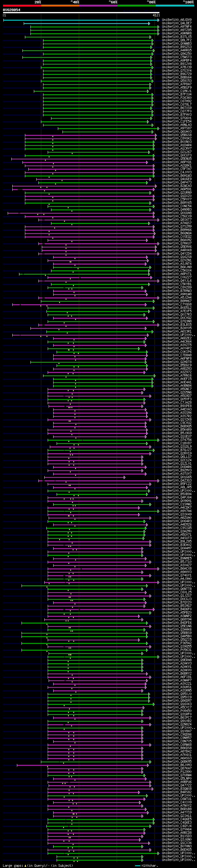Open hit UniRef100_B3QWX8

click(177, 789)
